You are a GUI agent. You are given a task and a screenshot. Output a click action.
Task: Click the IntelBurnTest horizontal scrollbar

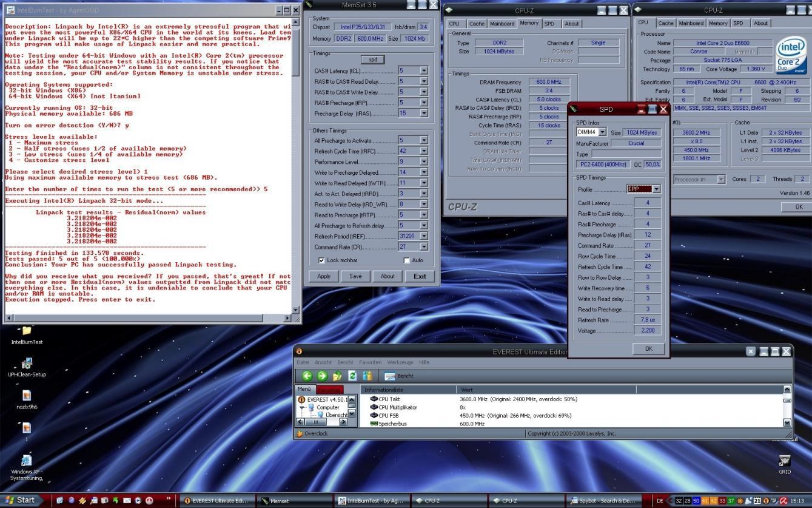coord(148,317)
